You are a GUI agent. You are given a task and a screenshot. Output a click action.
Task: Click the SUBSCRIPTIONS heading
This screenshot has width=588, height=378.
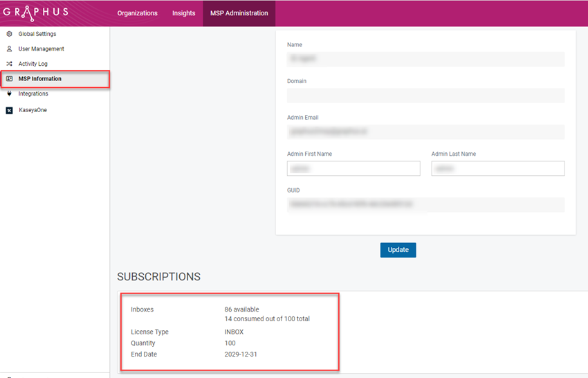(x=158, y=277)
